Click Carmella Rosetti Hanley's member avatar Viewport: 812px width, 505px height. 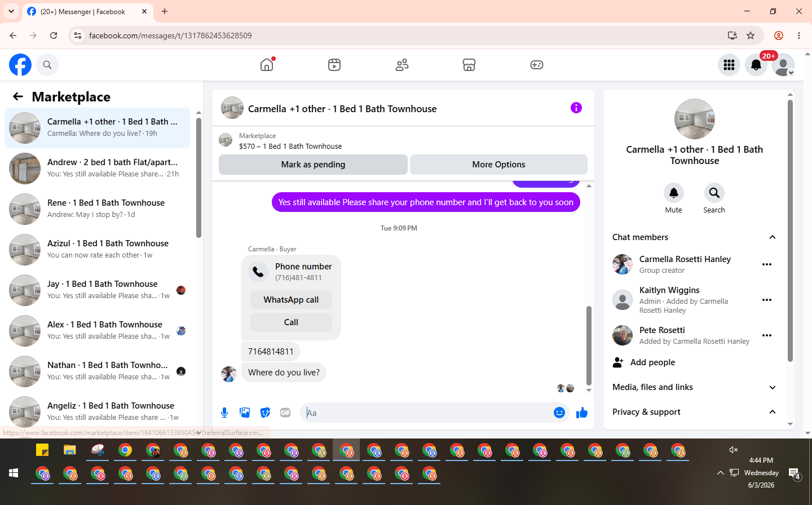click(x=623, y=264)
